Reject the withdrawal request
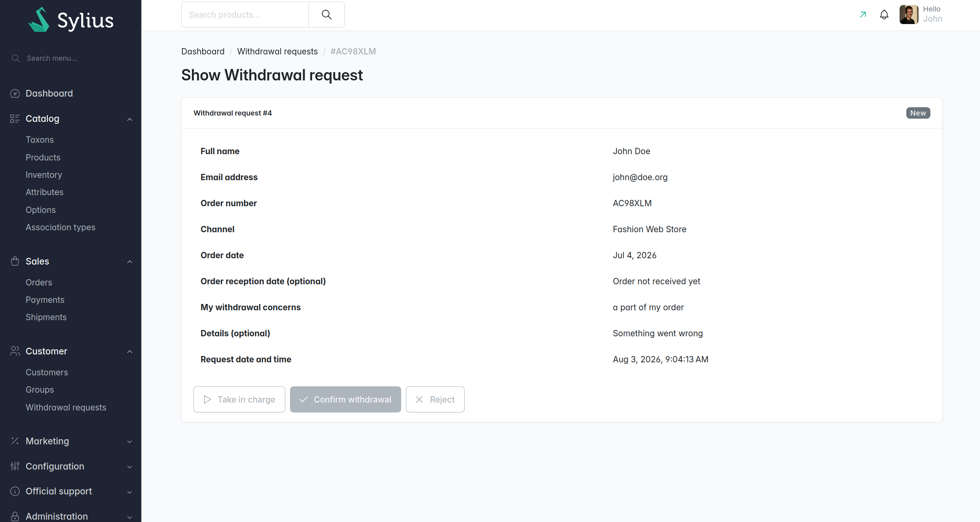 click(435, 399)
